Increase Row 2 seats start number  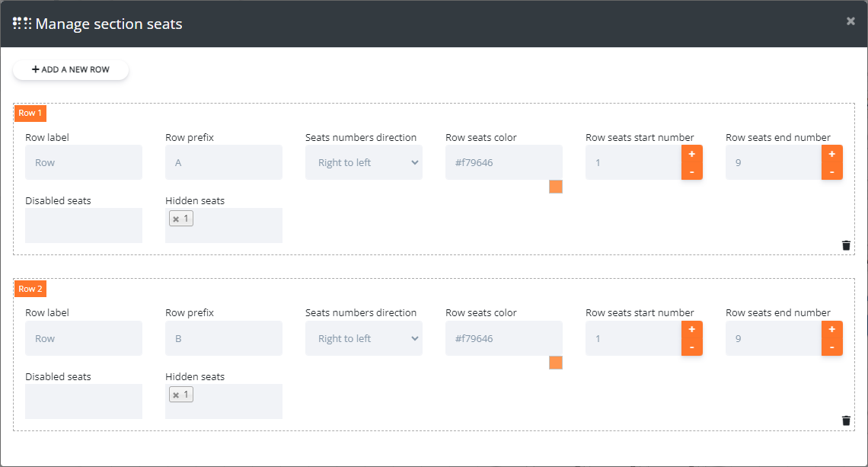(x=691, y=330)
